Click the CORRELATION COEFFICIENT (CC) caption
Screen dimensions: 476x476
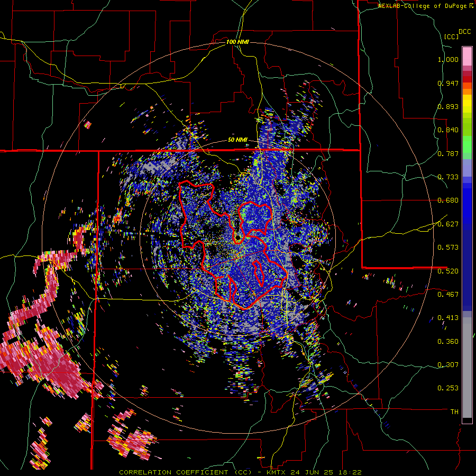coord(185,472)
